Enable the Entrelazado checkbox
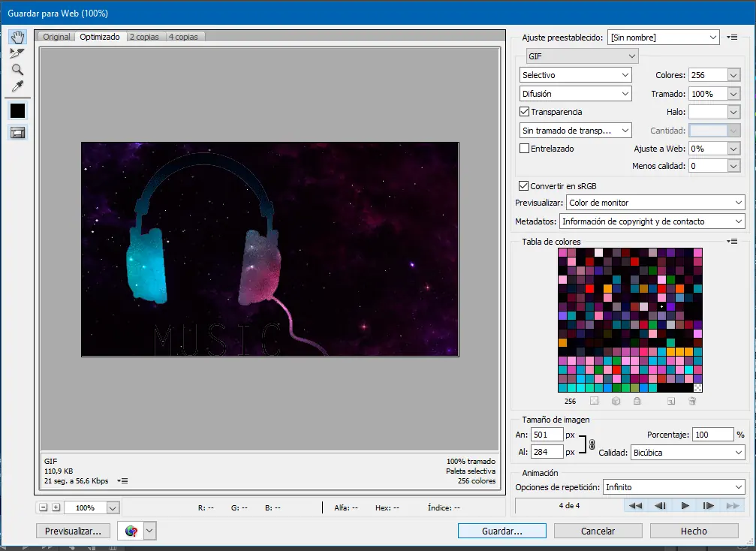This screenshot has width=756, height=551. 525,149
